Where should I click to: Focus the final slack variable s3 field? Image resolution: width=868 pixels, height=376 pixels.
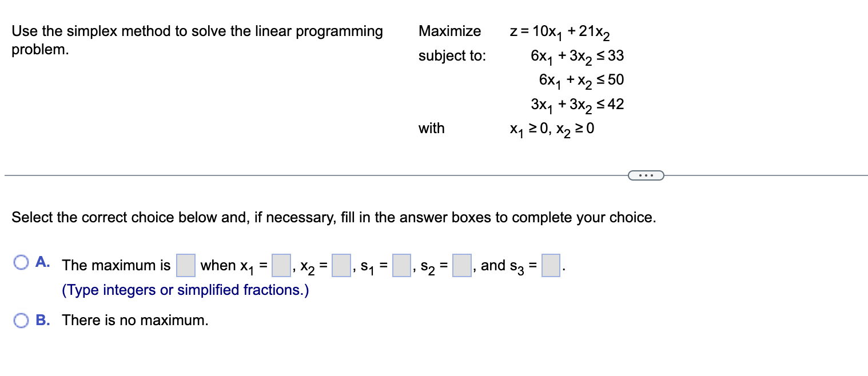click(x=550, y=265)
